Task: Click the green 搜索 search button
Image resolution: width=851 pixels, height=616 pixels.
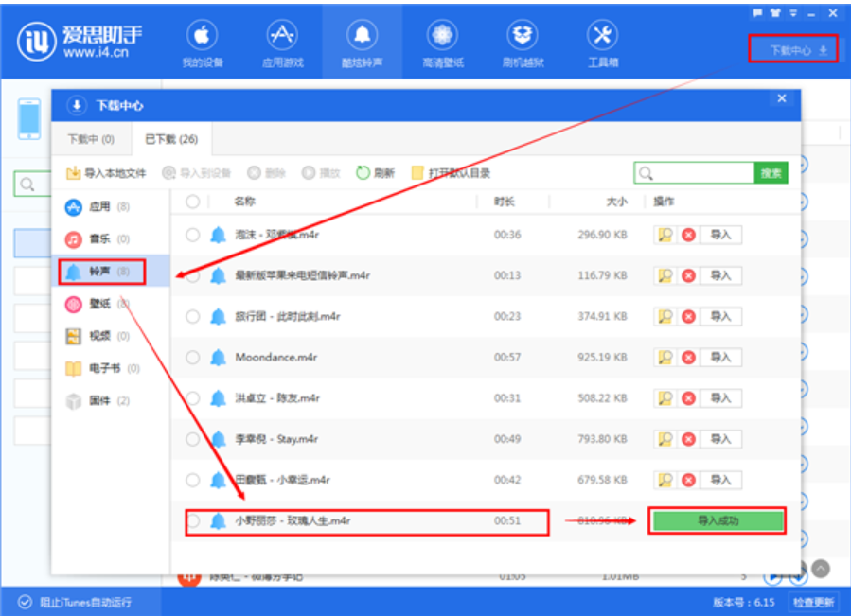Action: pos(771,173)
